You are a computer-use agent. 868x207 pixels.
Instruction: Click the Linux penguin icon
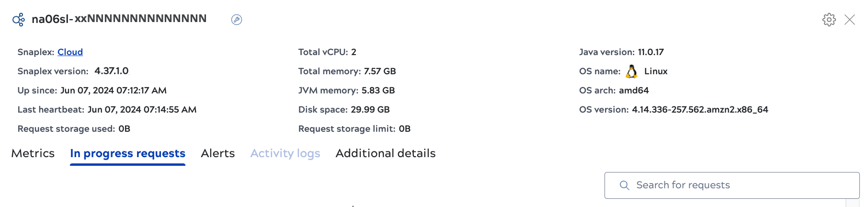point(632,71)
